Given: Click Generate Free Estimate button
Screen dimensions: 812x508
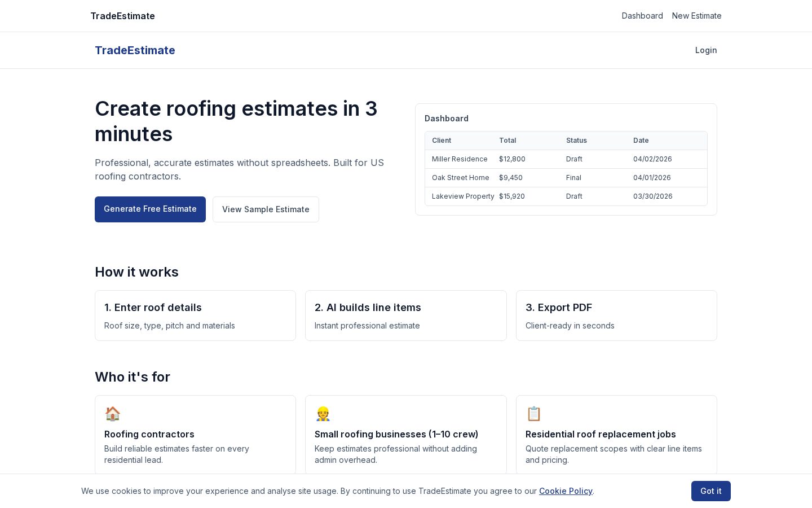Looking at the screenshot, I should point(150,209).
